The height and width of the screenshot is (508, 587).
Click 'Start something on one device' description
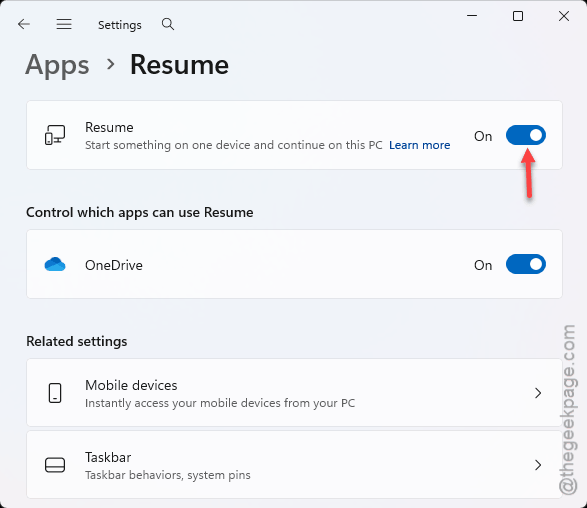234,145
